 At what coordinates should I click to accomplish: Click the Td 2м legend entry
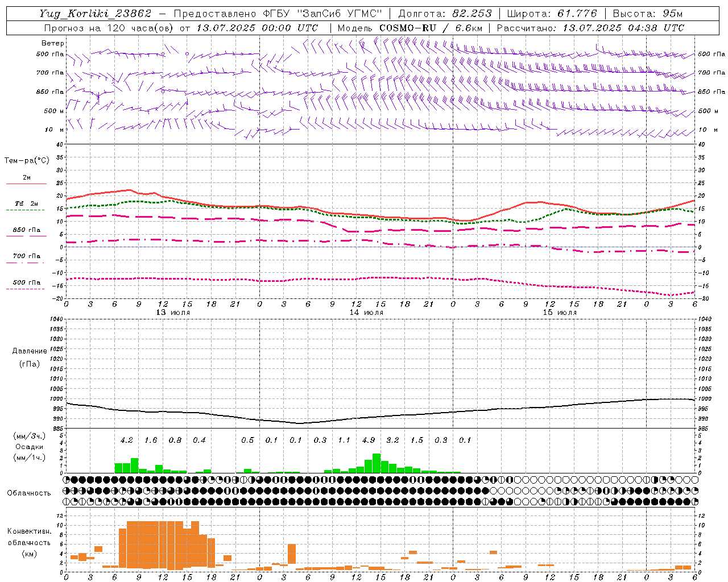26,203
